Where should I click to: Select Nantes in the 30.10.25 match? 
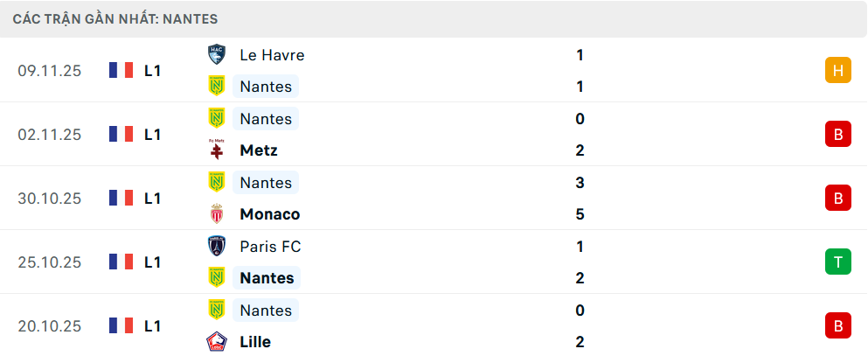click(266, 182)
